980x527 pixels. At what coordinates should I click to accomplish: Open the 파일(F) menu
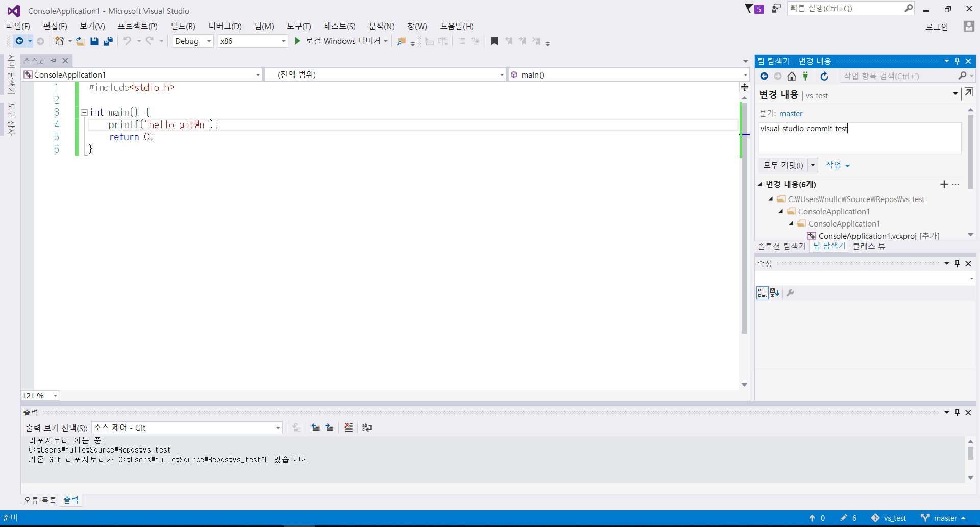click(18, 26)
